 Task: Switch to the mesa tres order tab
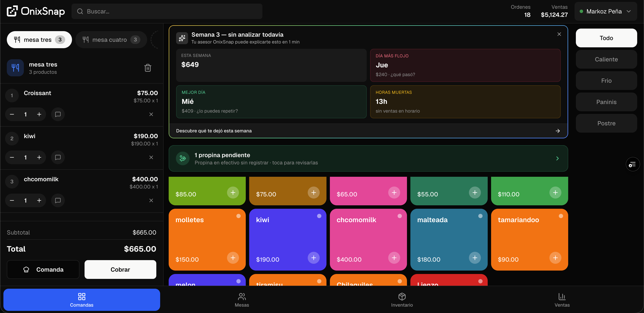pyautogui.click(x=39, y=39)
